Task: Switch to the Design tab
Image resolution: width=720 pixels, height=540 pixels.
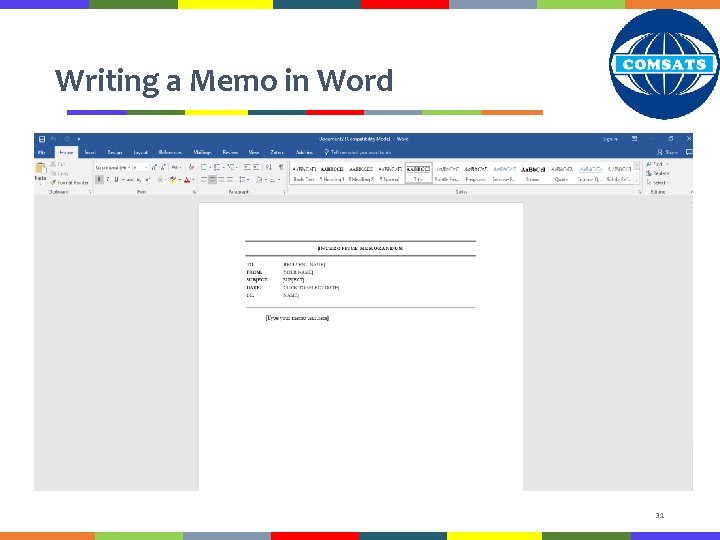Action: pyautogui.click(x=115, y=152)
